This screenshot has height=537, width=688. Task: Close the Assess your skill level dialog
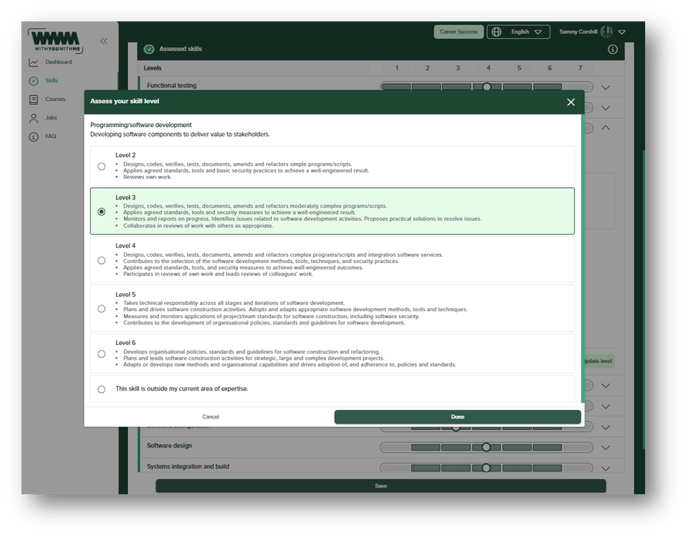tap(571, 102)
